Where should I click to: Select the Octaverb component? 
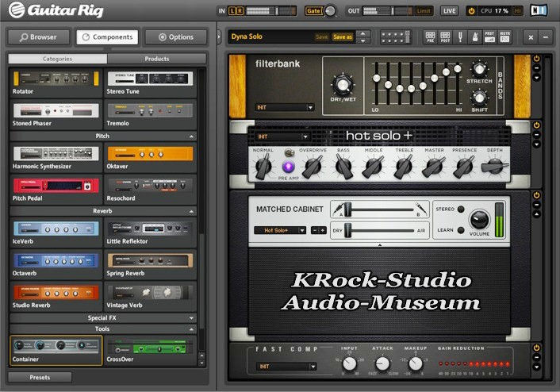click(x=56, y=264)
